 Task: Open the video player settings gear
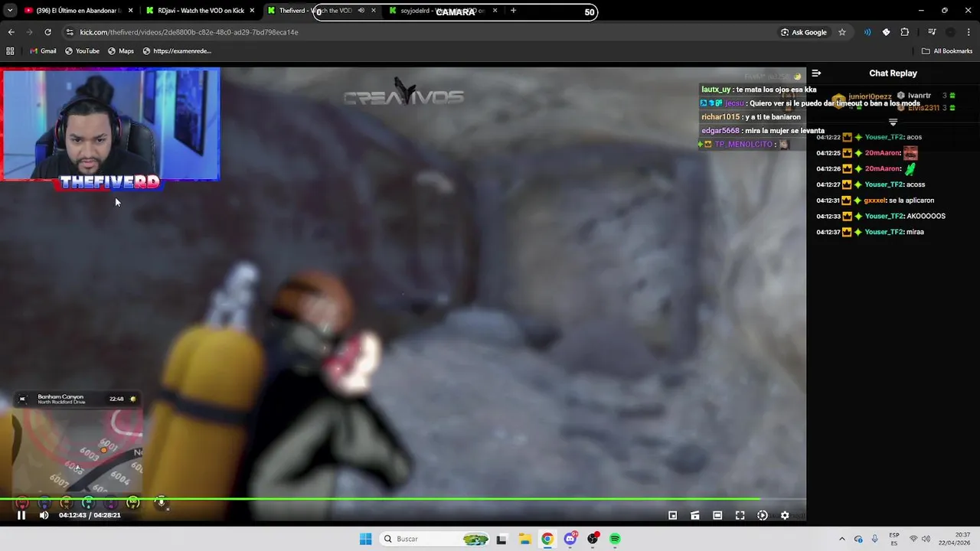click(785, 516)
